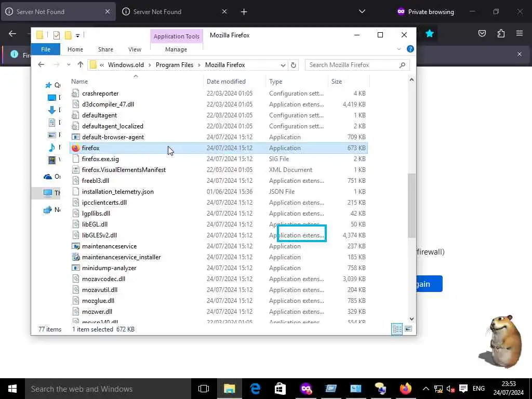Click the scrollbar down arrow
The height and width of the screenshot is (399, 532).
coord(411,319)
